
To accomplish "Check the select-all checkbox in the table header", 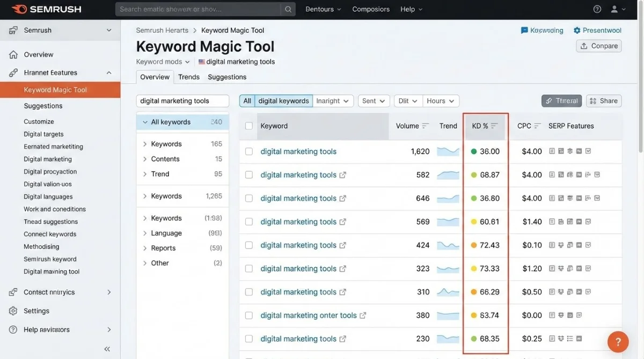I will 248,125.
